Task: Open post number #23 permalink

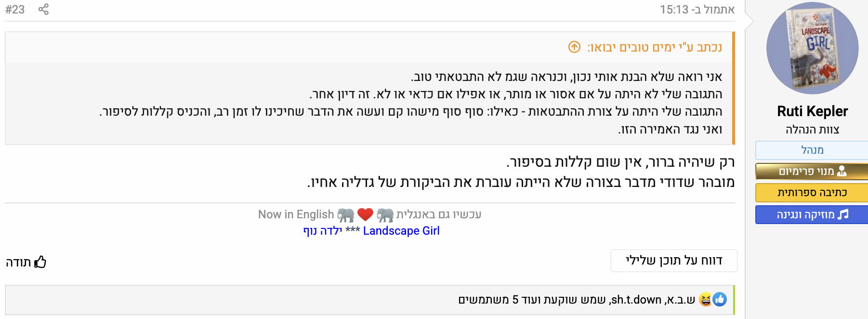Action: tap(15, 9)
